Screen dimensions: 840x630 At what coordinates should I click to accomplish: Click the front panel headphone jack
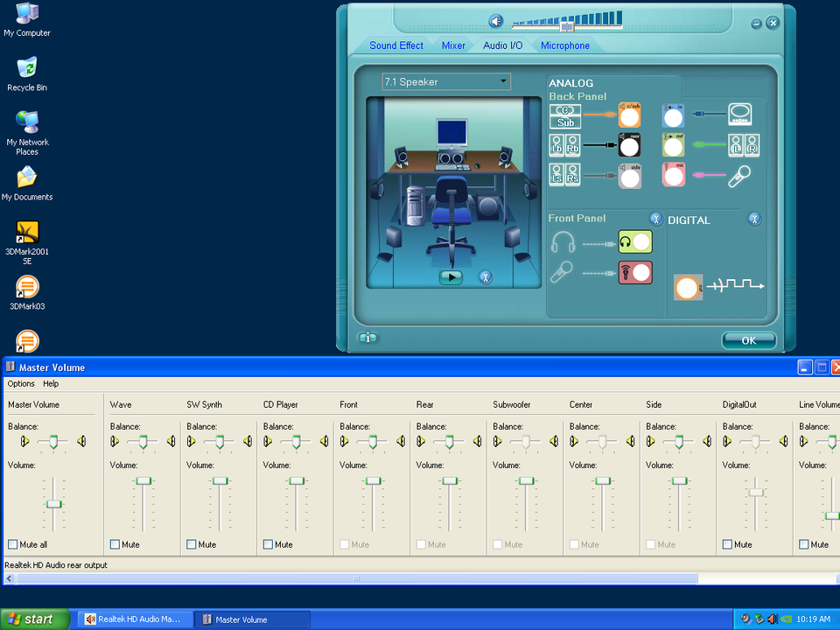pyautogui.click(x=635, y=242)
